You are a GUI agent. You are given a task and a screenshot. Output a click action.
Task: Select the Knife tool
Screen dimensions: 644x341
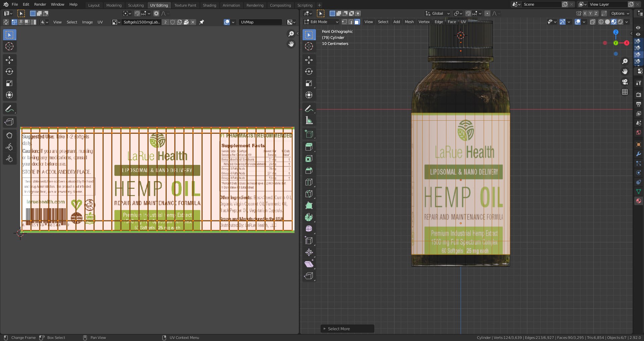pyautogui.click(x=309, y=194)
